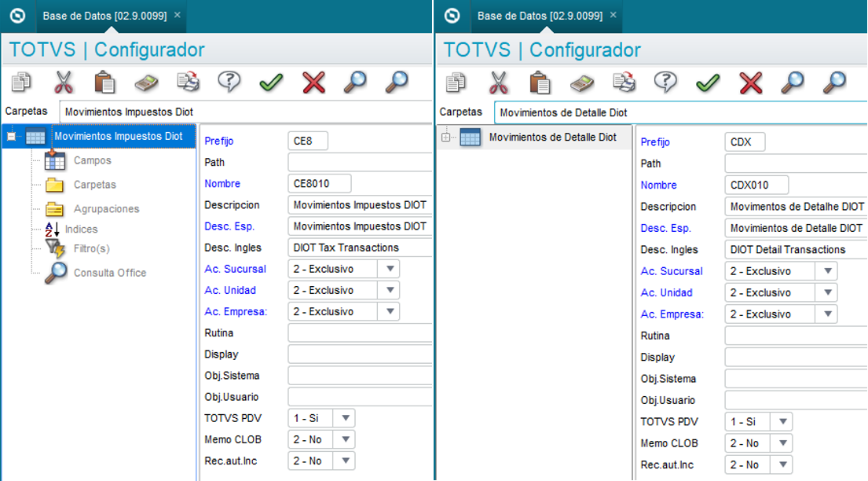Screen dimensions: 868x481
Task: Click TOTVS logo icon in right window tab bar
Action: click(x=452, y=16)
